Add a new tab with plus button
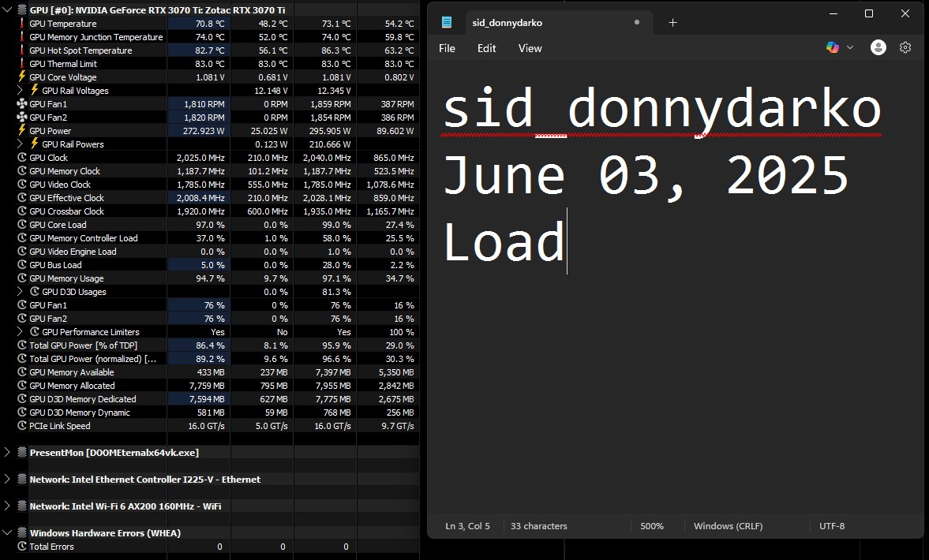This screenshot has width=929, height=560. pyautogui.click(x=672, y=23)
